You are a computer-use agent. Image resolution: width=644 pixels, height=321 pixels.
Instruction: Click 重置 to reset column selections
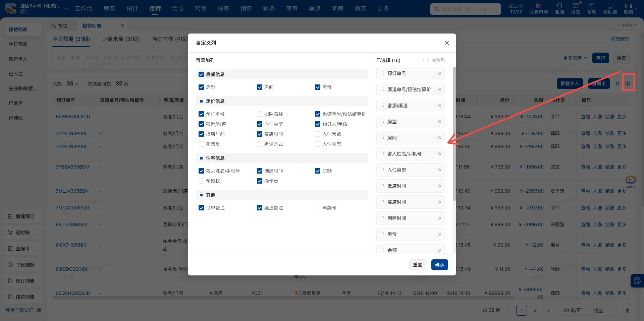(417, 264)
